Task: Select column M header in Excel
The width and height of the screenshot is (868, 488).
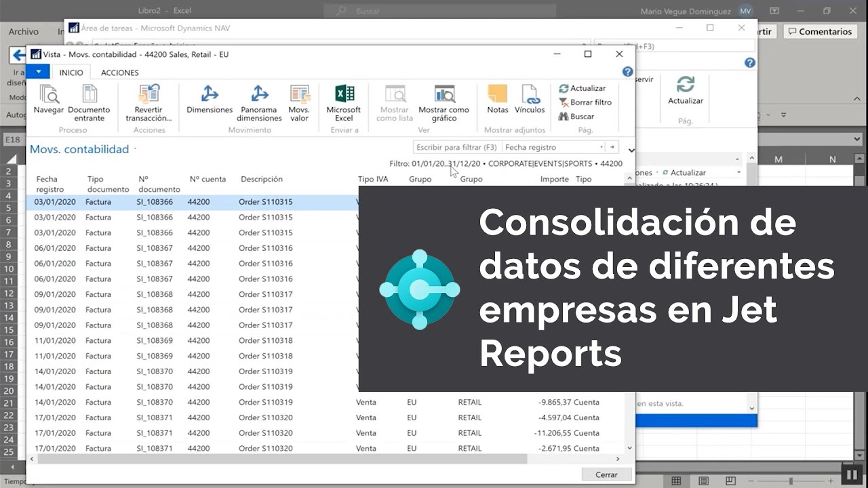Action: pos(778,159)
